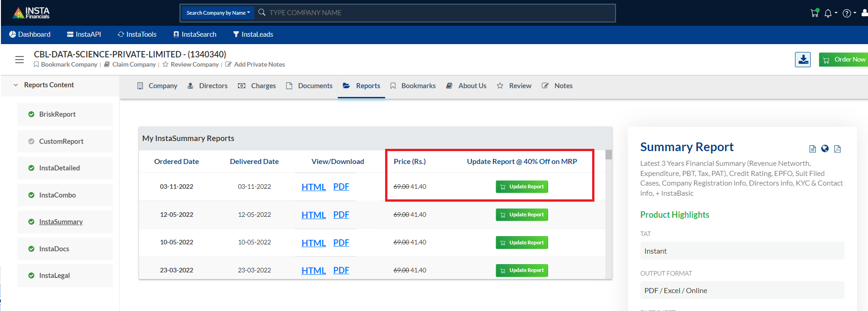The image size is (868, 311).
Task: Open HTML report for 10-05-2022
Action: coord(314,243)
